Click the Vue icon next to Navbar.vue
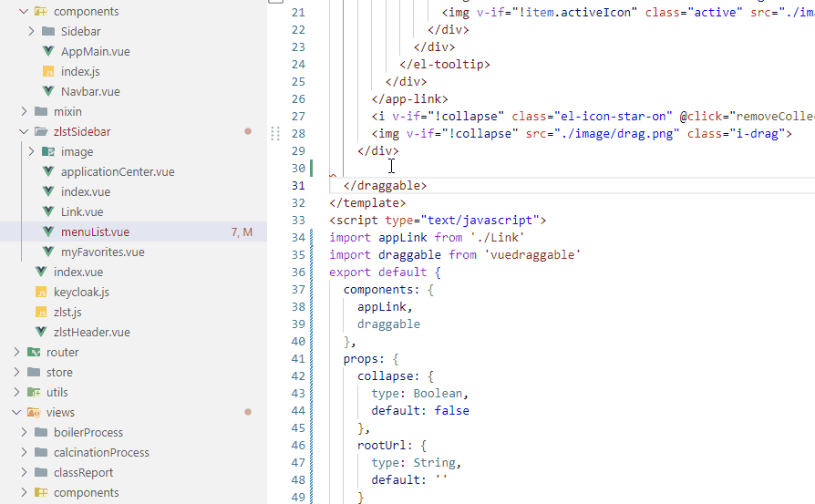 pos(47,92)
